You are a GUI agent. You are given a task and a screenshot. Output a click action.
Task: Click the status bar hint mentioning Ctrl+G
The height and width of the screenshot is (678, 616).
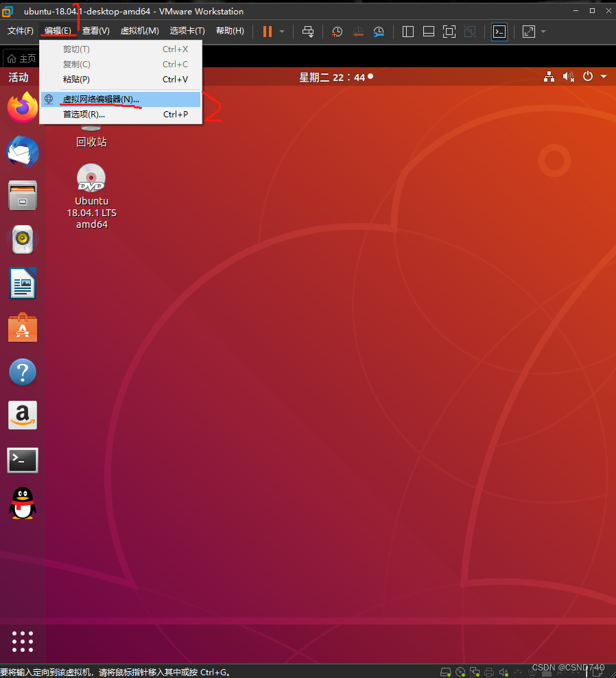(x=115, y=673)
